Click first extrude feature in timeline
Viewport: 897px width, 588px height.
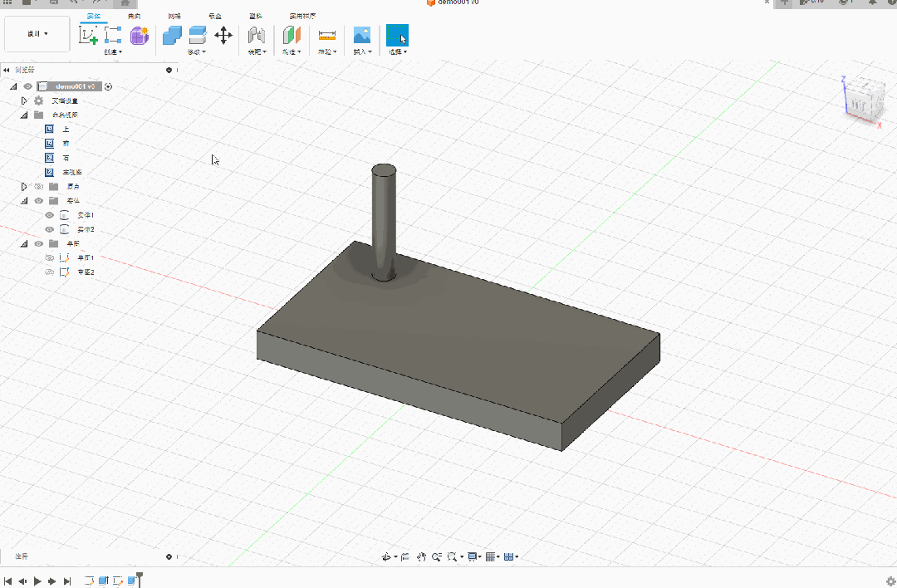point(104,581)
